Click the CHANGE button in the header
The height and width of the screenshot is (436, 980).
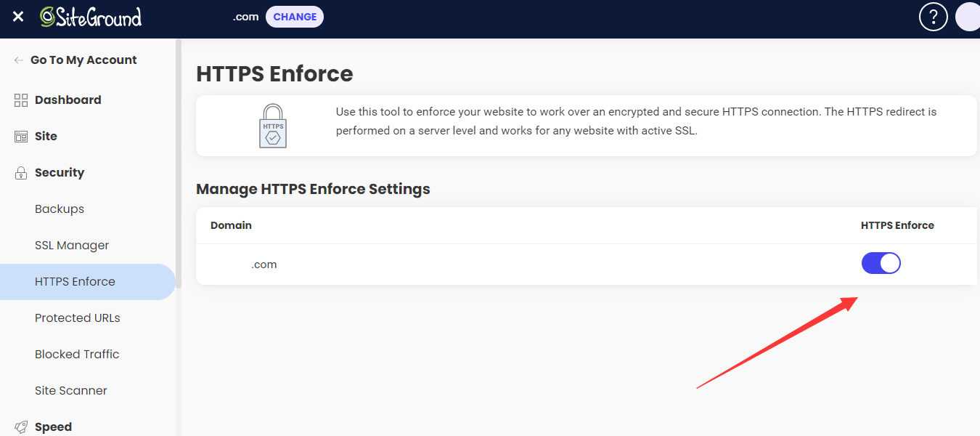(x=294, y=16)
